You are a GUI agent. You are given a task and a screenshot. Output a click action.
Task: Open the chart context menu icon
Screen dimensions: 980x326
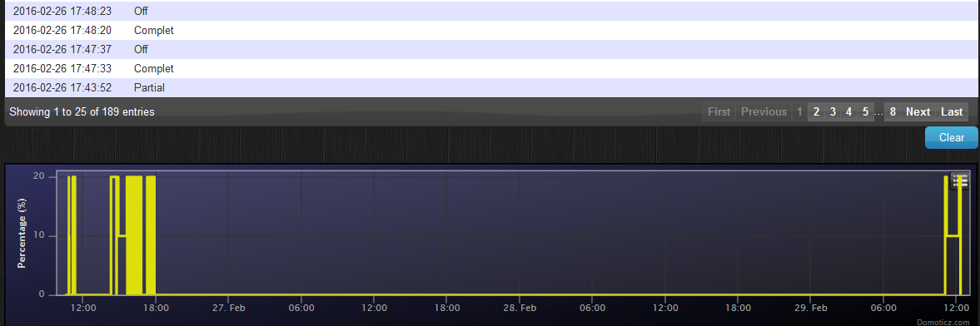click(x=960, y=181)
